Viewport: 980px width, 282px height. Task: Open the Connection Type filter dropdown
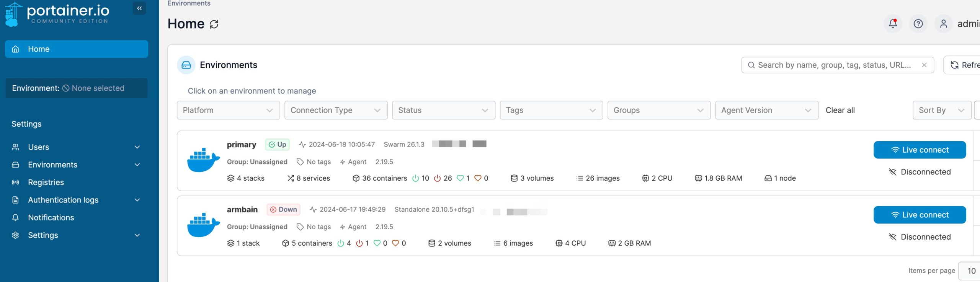tap(336, 110)
